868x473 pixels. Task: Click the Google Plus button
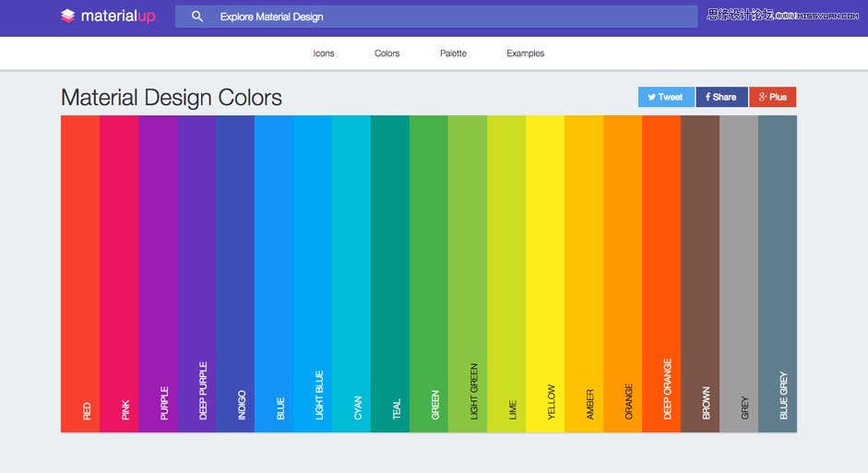(x=773, y=97)
